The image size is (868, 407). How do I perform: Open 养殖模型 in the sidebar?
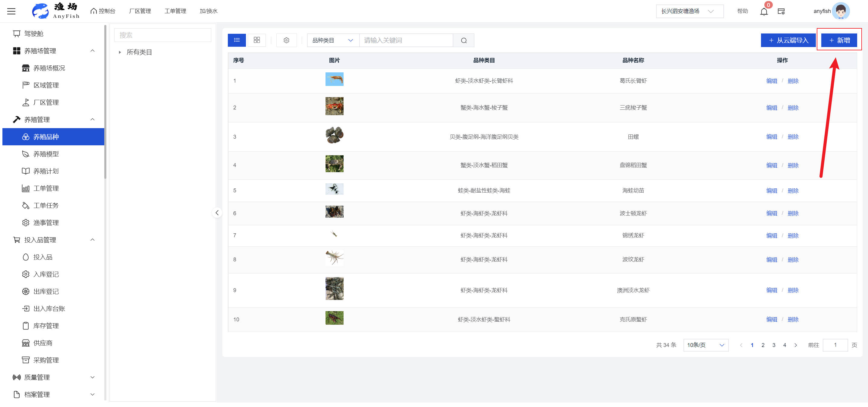pyautogui.click(x=46, y=154)
